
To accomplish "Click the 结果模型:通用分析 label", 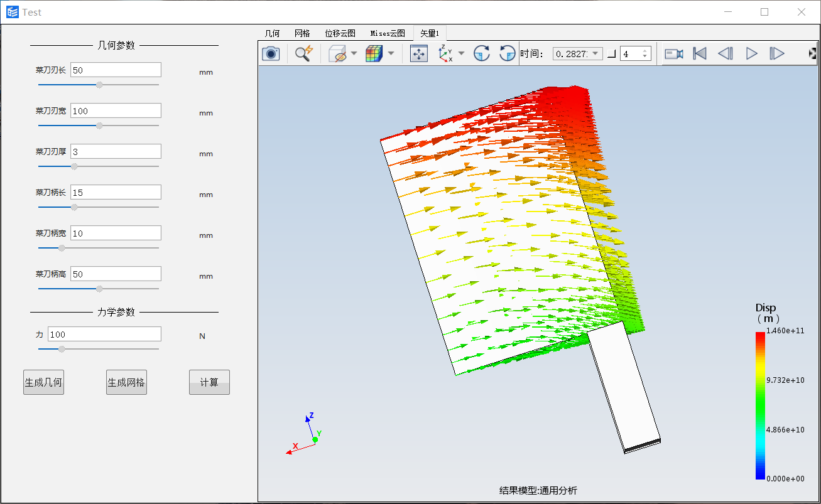I will 538,490.
